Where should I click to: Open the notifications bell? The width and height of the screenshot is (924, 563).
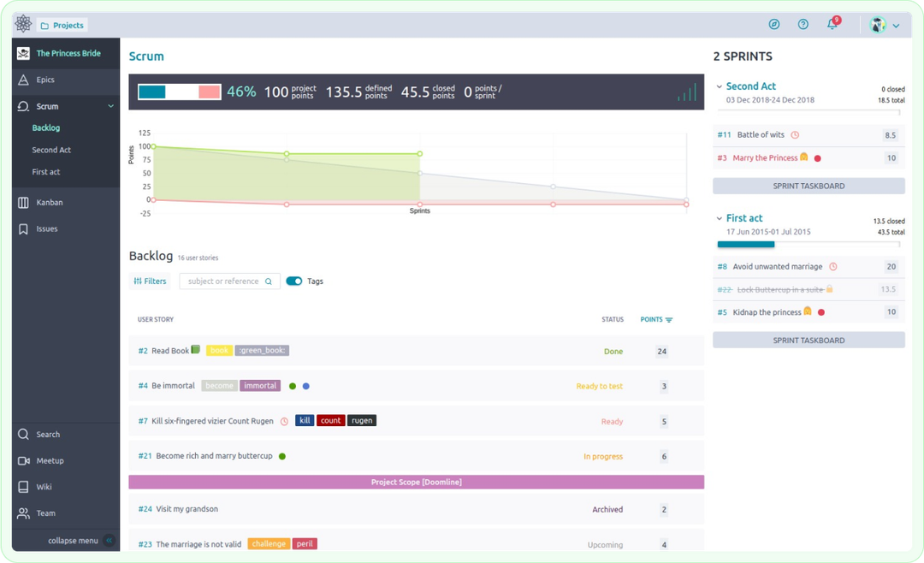pos(831,24)
